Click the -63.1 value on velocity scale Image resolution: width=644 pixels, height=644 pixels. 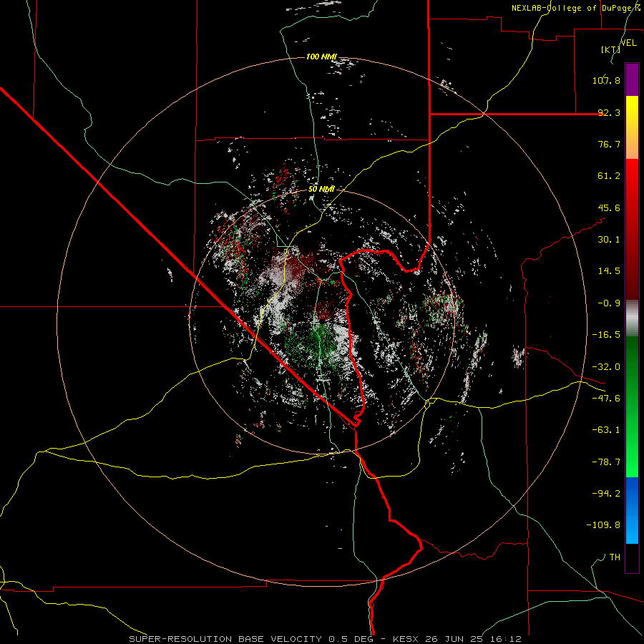pos(606,430)
